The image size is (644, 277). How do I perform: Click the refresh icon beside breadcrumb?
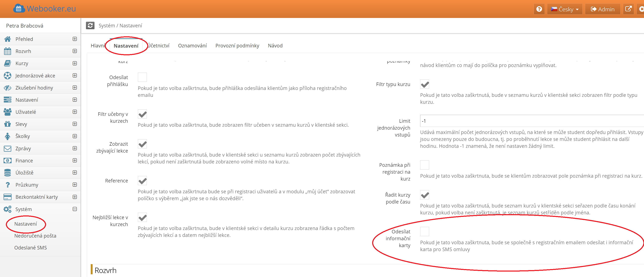tap(90, 25)
